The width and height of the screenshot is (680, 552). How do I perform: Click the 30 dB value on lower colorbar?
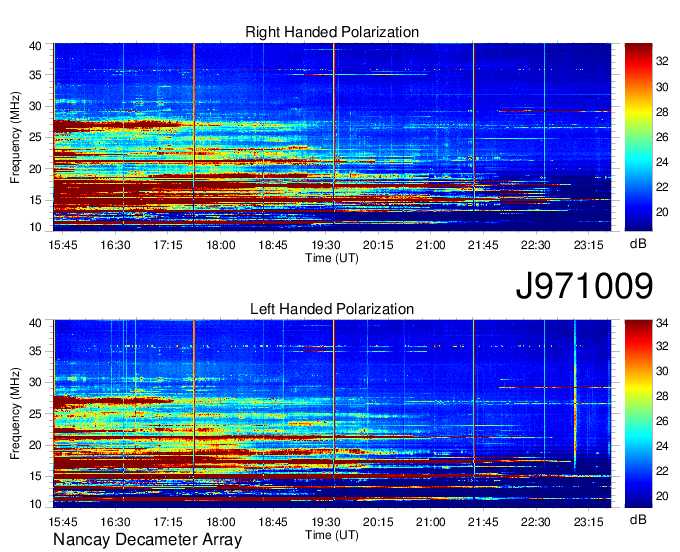tap(662, 371)
